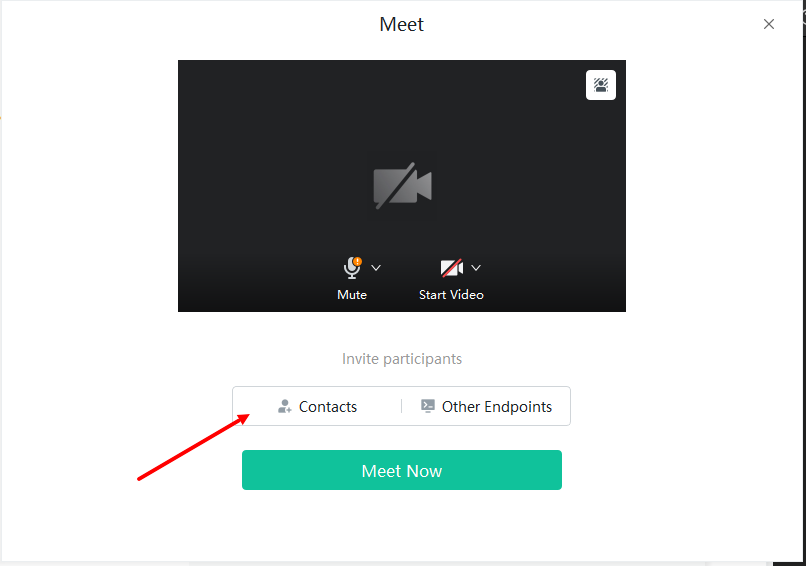This screenshot has height=566, width=806.
Task: Toggle the Mute label
Action: (352, 295)
